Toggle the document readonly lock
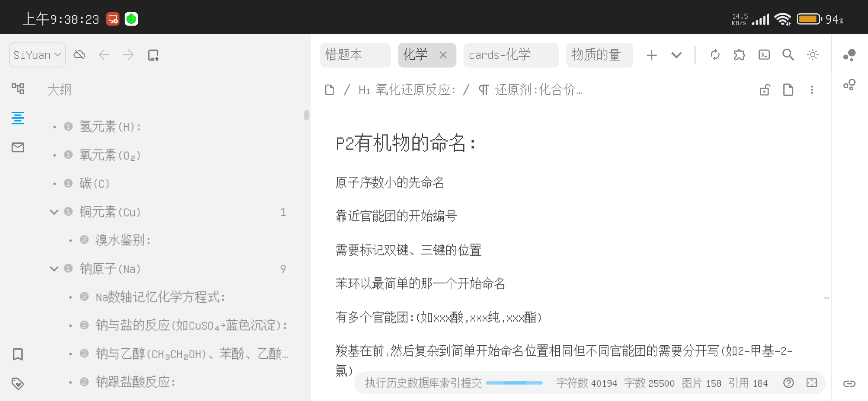Viewport: 868px width, 401px height. coord(765,89)
